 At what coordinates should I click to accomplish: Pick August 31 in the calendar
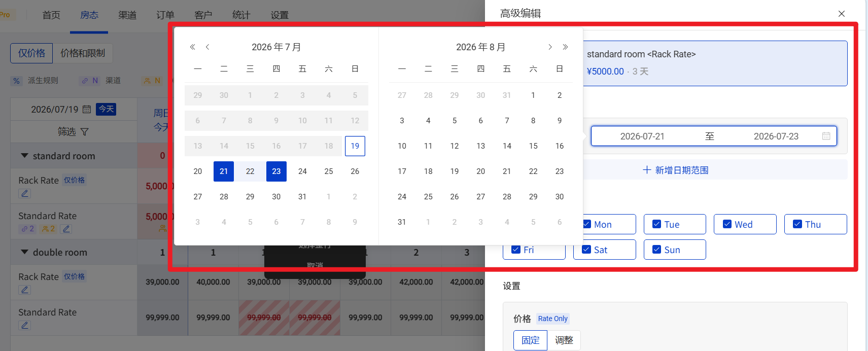pos(402,222)
